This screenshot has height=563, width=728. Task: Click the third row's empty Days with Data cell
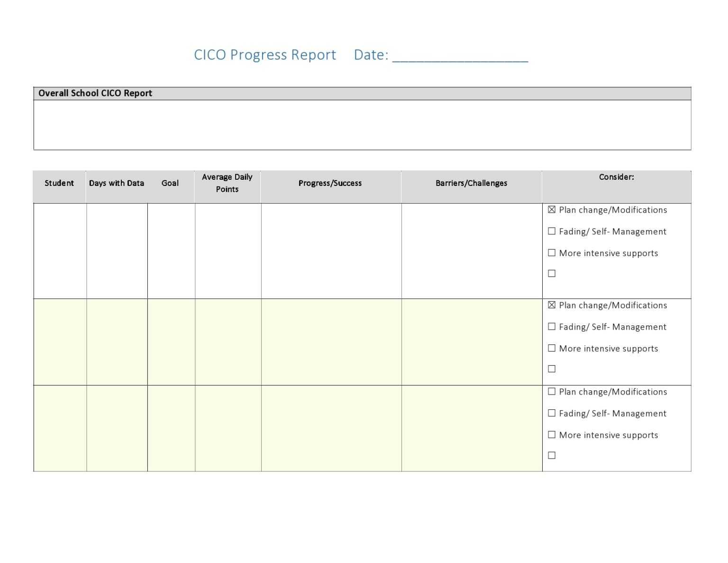tap(117, 428)
